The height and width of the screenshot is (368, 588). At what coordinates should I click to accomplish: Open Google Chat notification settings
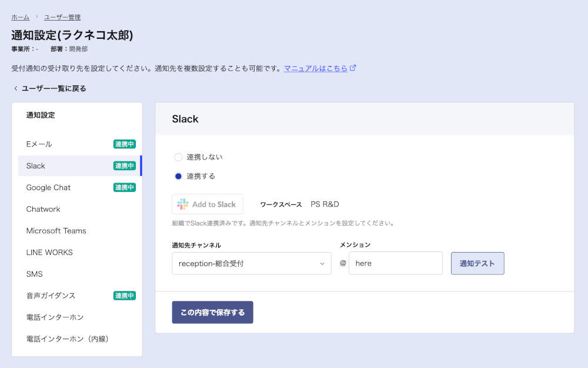click(80, 187)
